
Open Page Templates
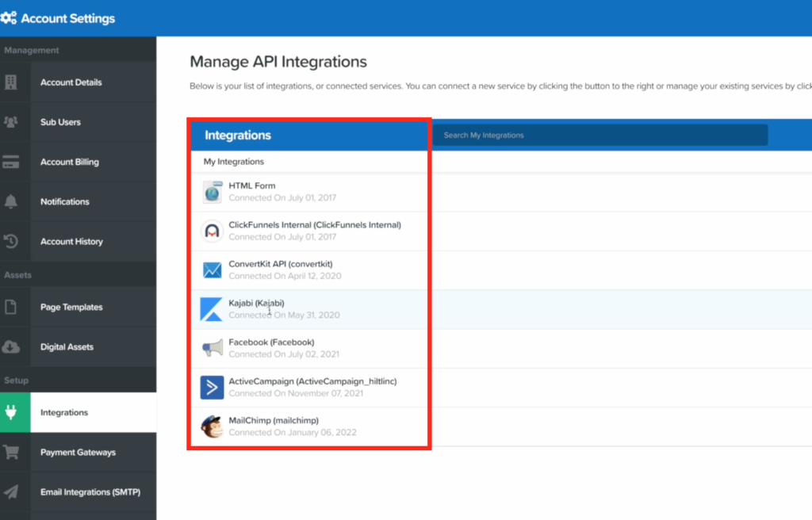pyautogui.click(x=79, y=307)
